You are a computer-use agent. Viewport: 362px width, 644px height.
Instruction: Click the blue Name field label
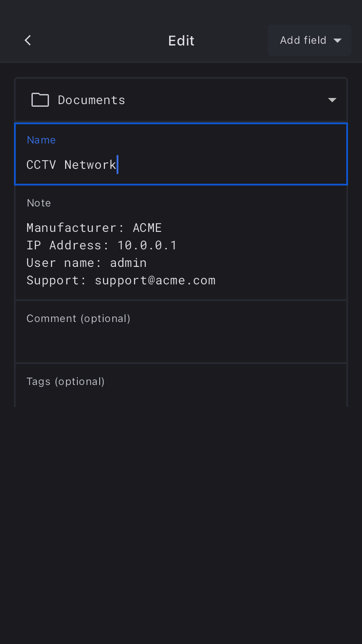coord(41,140)
